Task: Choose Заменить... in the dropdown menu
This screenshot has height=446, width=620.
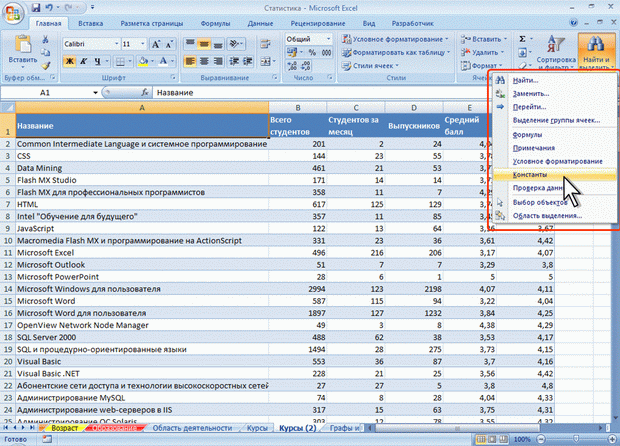Action: coord(555,94)
